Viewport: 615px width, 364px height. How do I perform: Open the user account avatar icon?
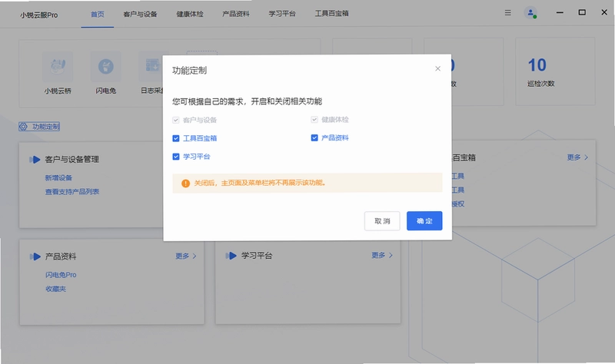point(530,13)
